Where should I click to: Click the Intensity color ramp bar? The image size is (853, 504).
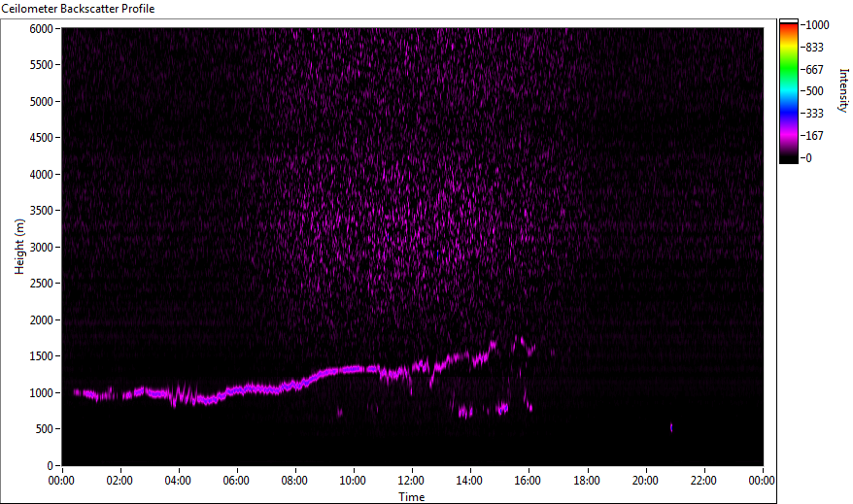(788, 91)
